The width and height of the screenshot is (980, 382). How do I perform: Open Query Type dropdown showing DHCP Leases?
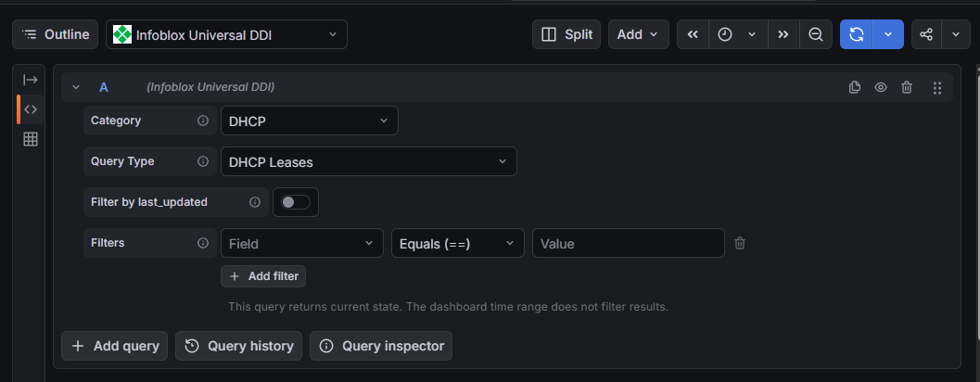[x=369, y=161]
